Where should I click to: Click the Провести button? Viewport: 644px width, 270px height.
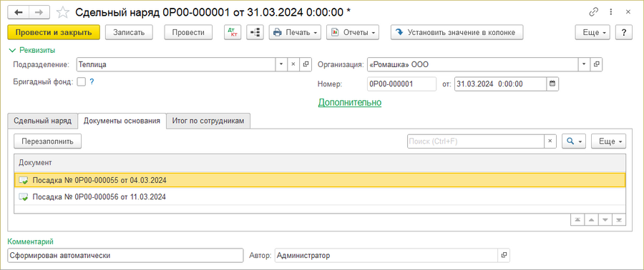[188, 32]
